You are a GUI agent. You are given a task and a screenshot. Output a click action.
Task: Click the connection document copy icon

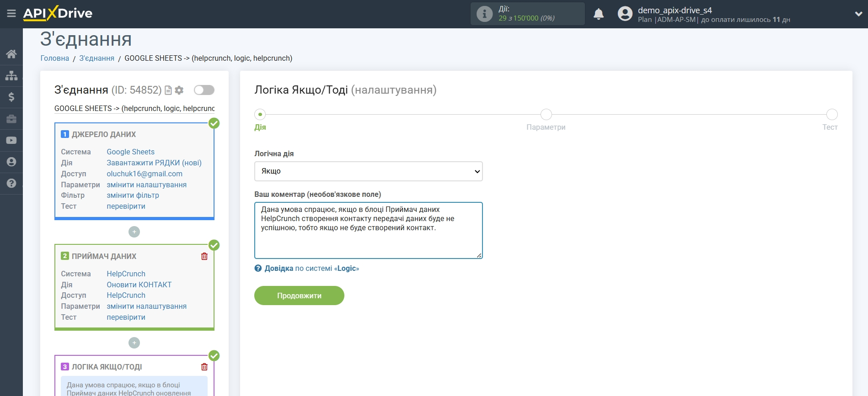click(168, 90)
